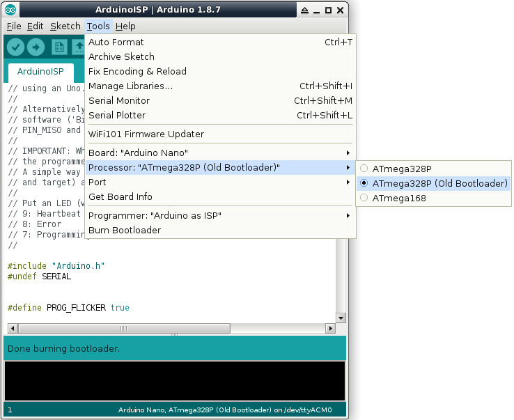Screen dimensions: 514x420
Task: Click the window shade/roll-up title bar icon
Action: pos(304,10)
